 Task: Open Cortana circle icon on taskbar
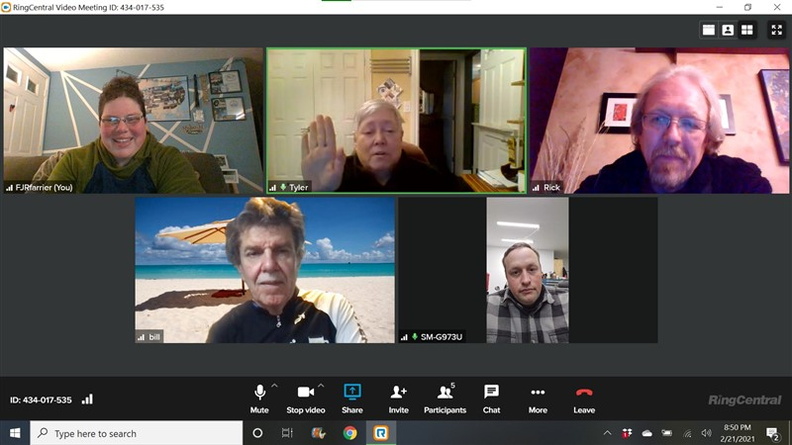(x=257, y=433)
